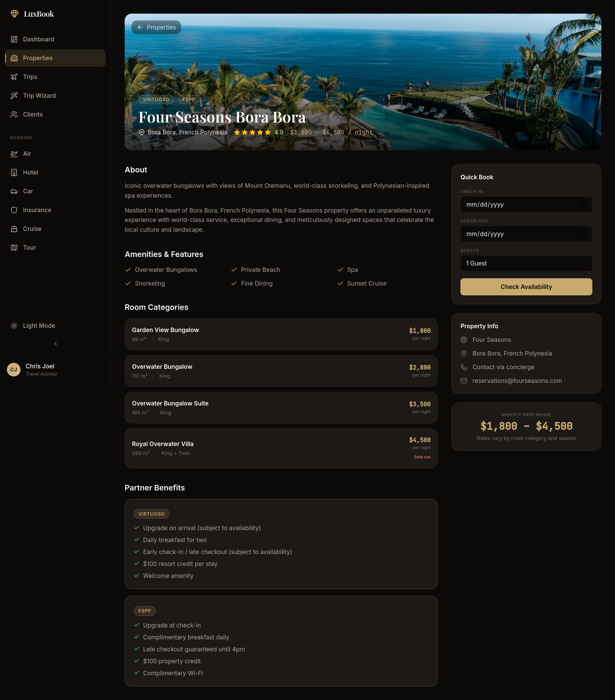Screen dimensions: 615x700
Task: Open the Clients section via its icon
Action: [x=14, y=114]
